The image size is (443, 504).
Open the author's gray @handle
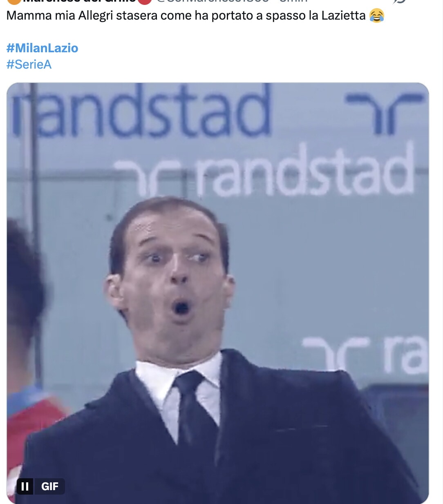213,1
